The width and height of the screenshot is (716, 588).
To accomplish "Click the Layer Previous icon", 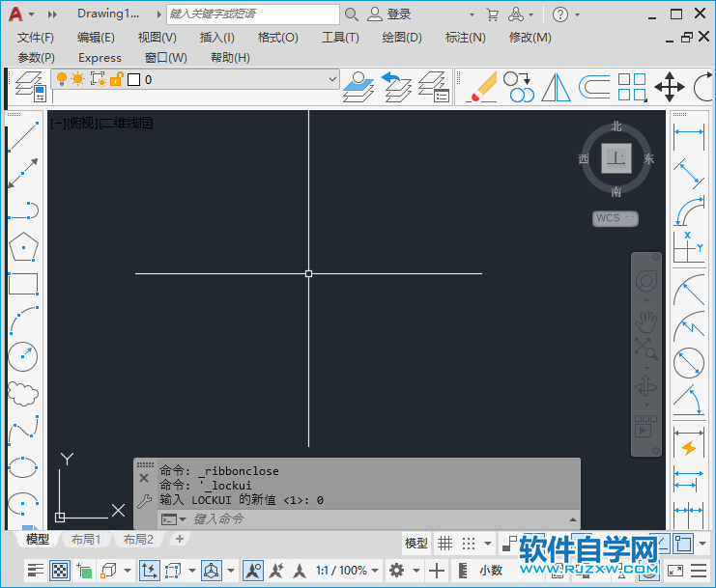I will click(396, 87).
